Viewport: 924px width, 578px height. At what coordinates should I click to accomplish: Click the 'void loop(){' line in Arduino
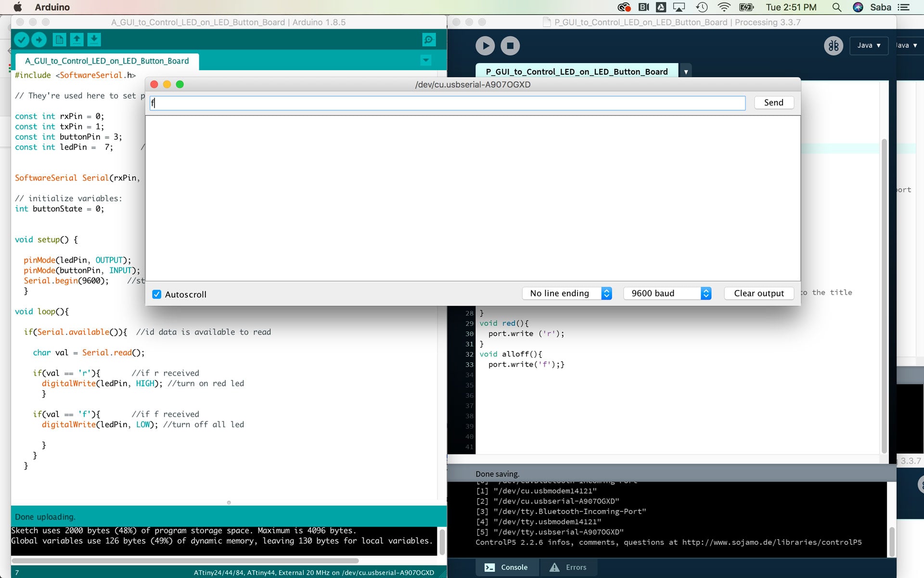click(42, 312)
